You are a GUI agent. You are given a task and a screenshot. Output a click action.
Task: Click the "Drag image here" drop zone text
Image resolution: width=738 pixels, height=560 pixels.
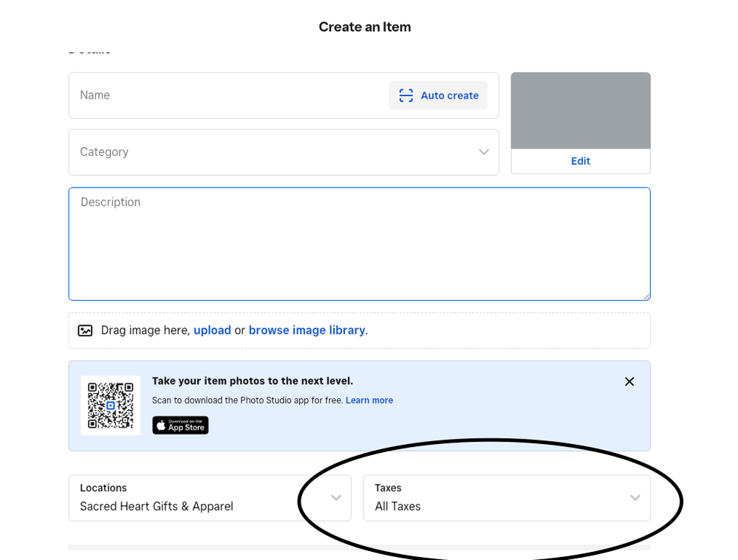pos(146,330)
